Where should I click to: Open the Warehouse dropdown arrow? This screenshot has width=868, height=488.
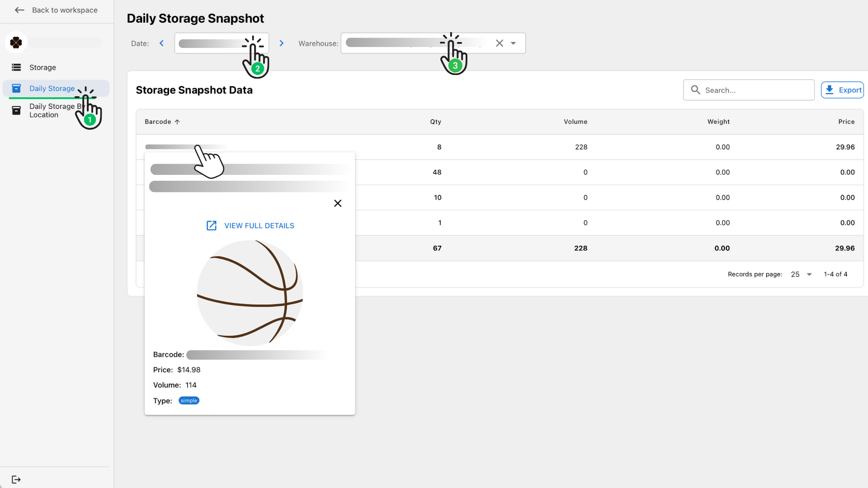tap(513, 43)
